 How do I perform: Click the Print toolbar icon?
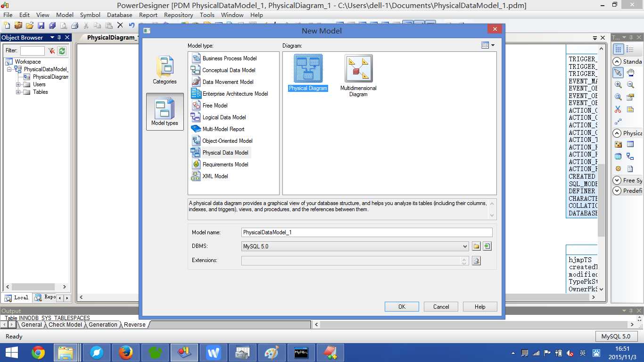pyautogui.click(x=74, y=25)
